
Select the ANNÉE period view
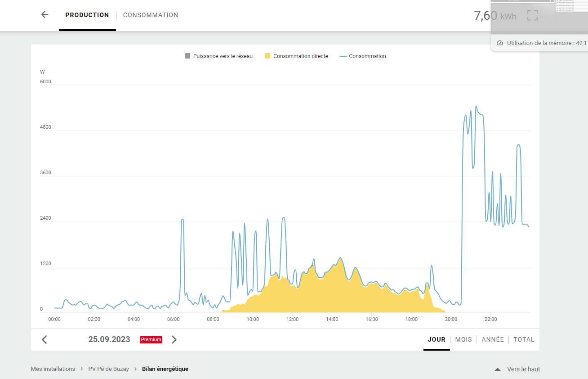coord(493,339)
